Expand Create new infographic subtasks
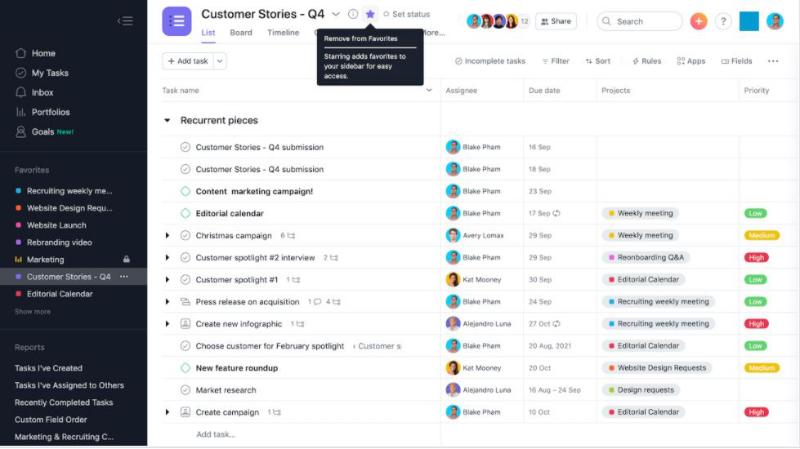Screen dimensions: 800x449 (167, 324)
